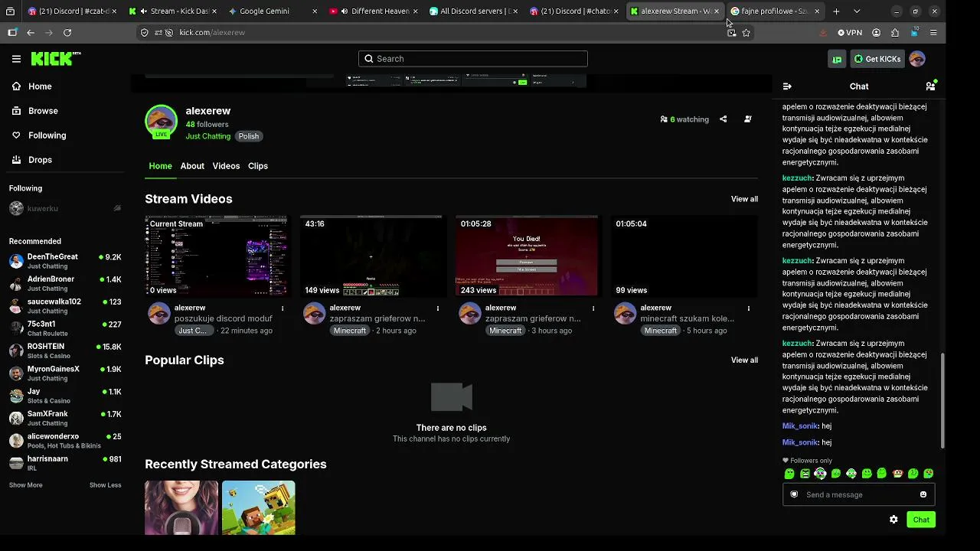Image resolution: width=980 pixels, height=551 pixels.
Task: Reload the page in the browser toolbar
Action: click(x=67, y=33)
